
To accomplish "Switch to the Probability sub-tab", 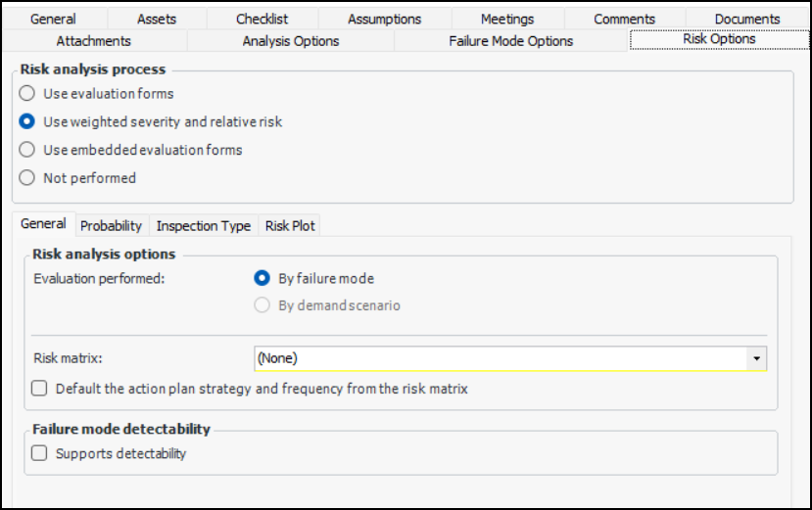I will pyautogui.click(x=111, y=226).
